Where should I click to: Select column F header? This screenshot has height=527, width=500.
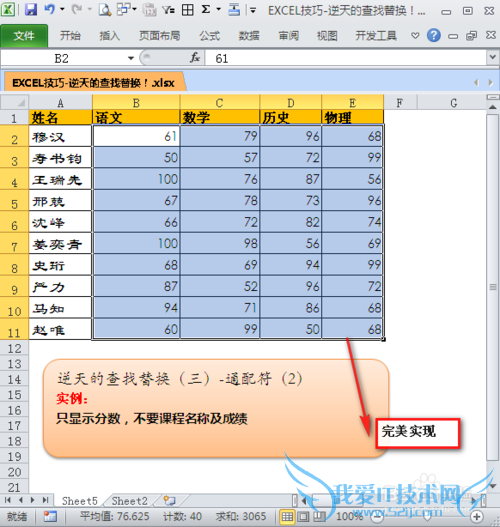pos(400,103)
